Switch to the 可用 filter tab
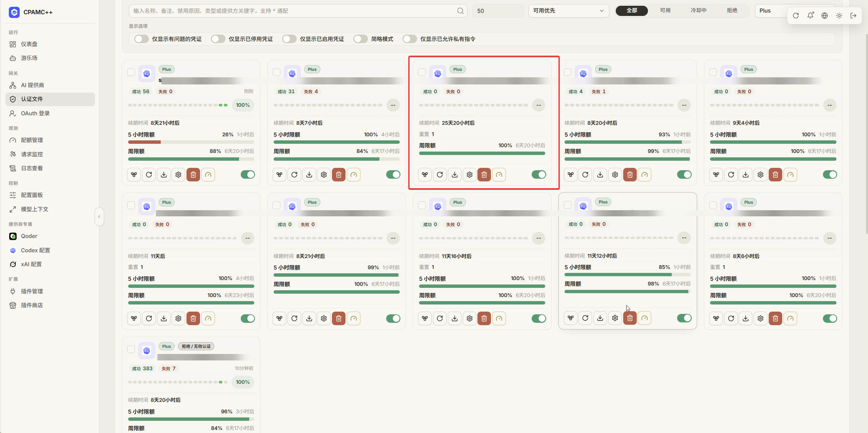This screenshot has height=433, width=868. tap(665, 11)
